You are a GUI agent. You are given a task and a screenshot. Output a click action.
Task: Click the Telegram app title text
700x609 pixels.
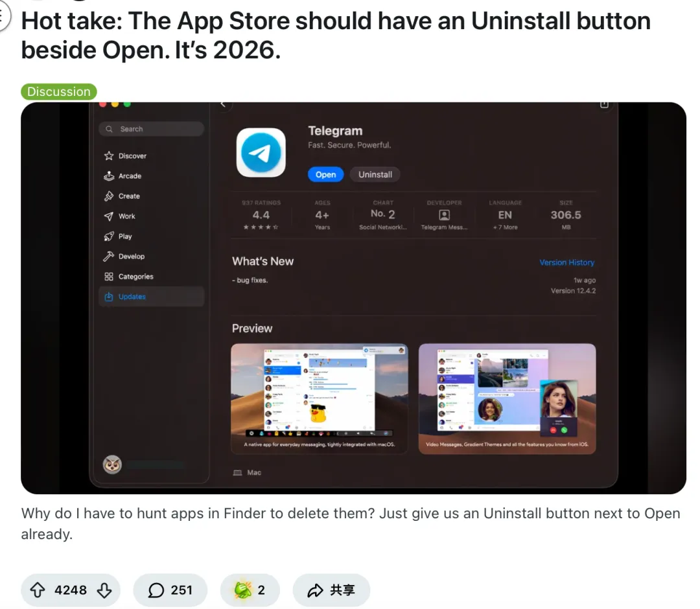[x=335, y=131]
